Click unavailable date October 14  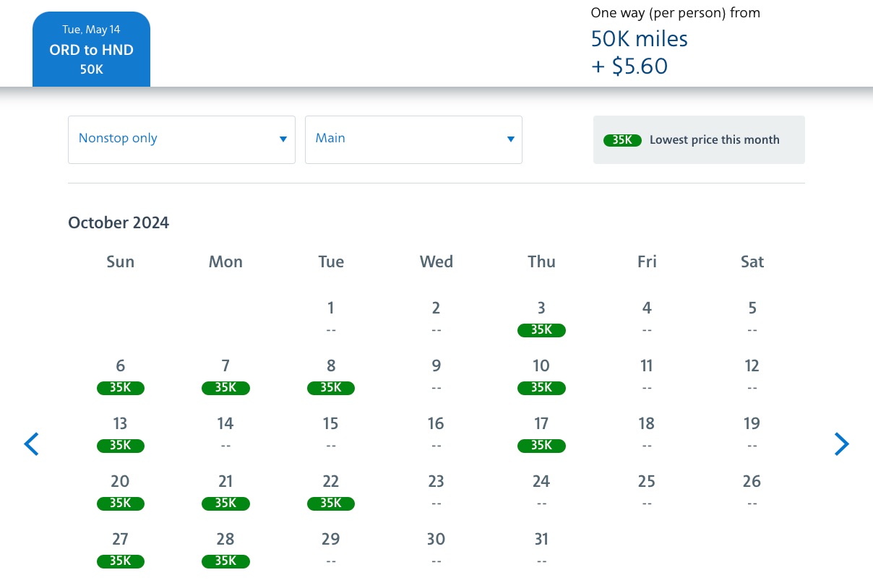pyautogui.click(x=225, y=434)
